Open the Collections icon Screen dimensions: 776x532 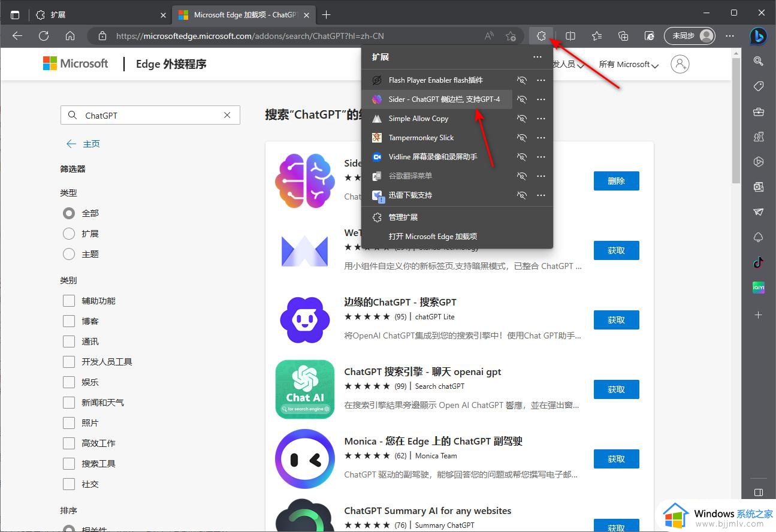(623, 36)
